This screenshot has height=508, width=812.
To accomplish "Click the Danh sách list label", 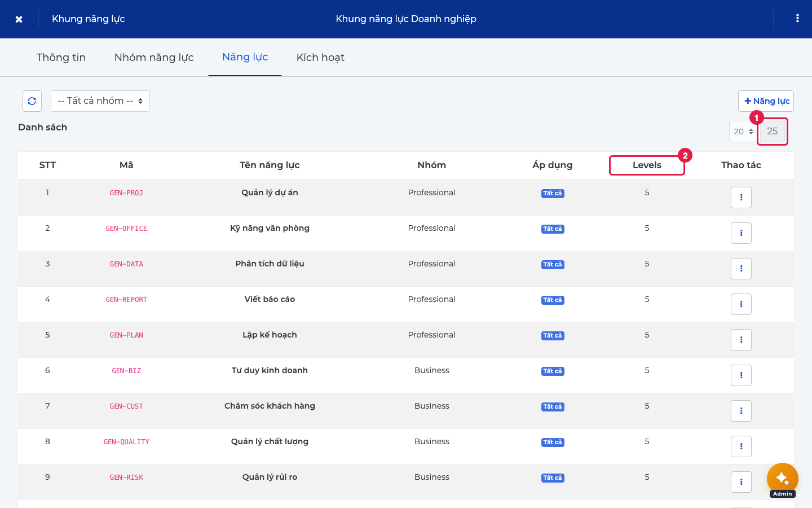I will click(43, 127).
